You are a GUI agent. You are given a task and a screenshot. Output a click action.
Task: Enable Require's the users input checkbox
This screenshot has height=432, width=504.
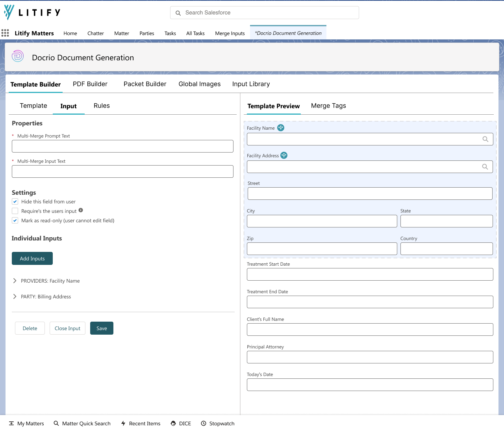coord(15,211)
